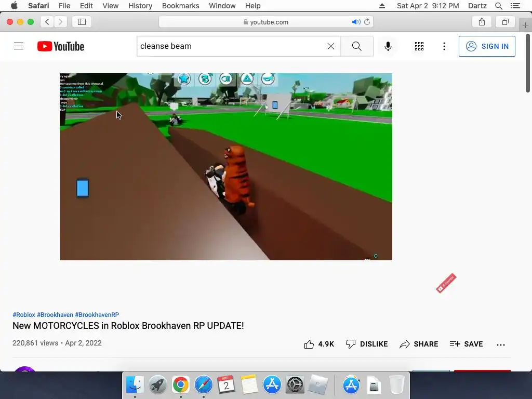Click the youtube.com address bar

(266, 22)
